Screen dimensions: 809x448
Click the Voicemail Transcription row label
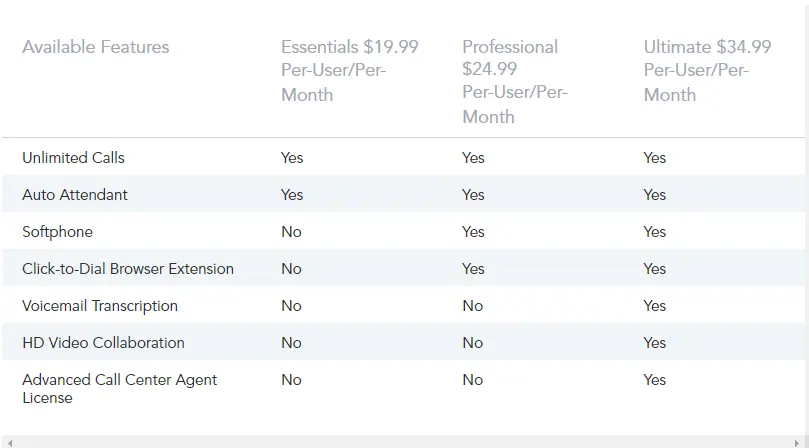click(x=100, y=306)
